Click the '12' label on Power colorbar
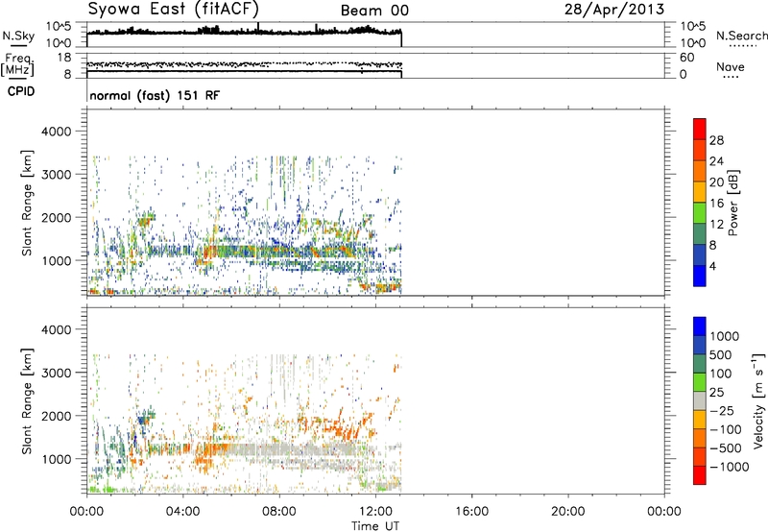The image size is (768, 532). click(x=716, y=225)
